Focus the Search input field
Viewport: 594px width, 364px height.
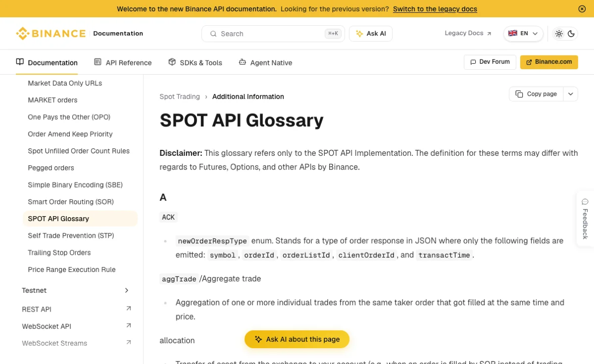point(273,34)
